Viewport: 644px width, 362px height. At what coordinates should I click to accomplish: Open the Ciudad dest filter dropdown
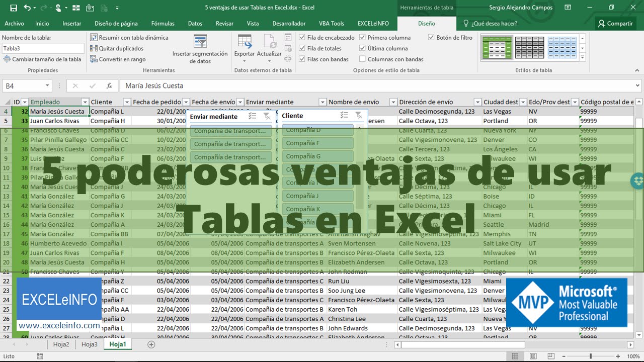[523, 102]
